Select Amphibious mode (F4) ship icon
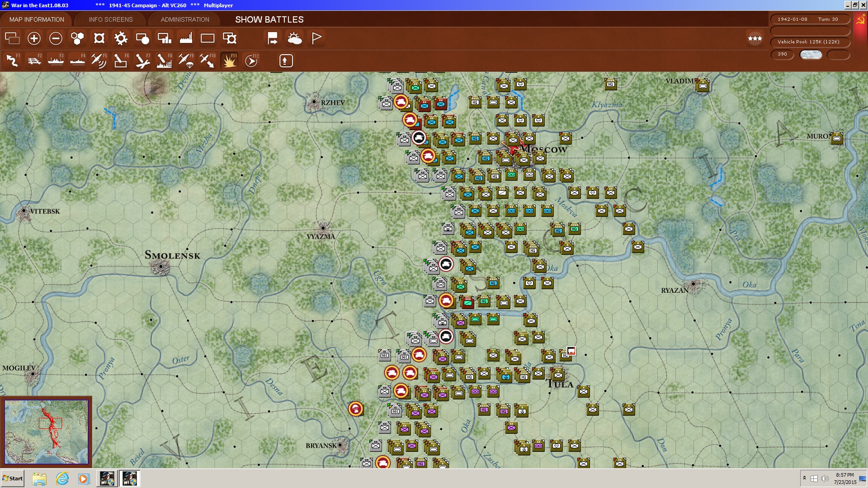868x488 pixels. (x=78, y=61)
